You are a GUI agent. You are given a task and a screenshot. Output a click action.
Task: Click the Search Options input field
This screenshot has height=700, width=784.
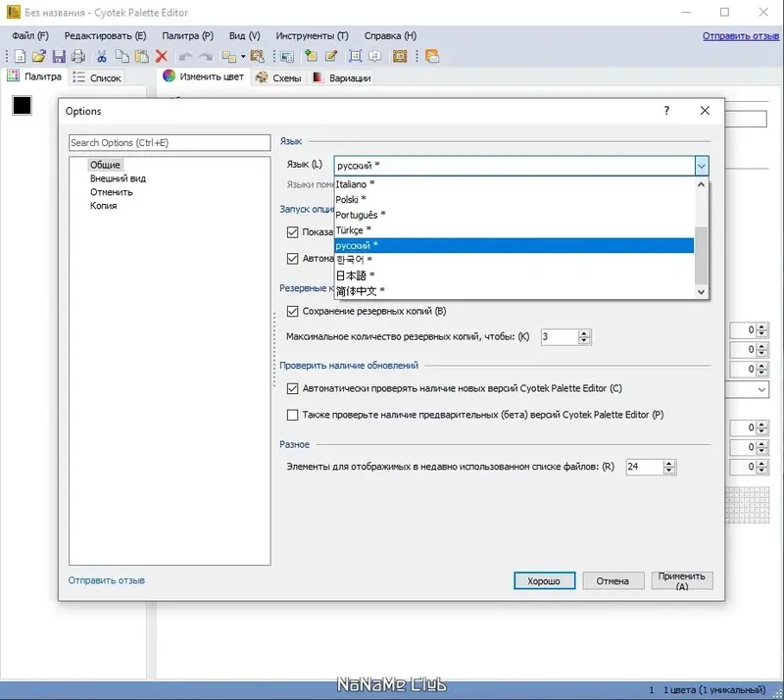(x=170, y=142)
